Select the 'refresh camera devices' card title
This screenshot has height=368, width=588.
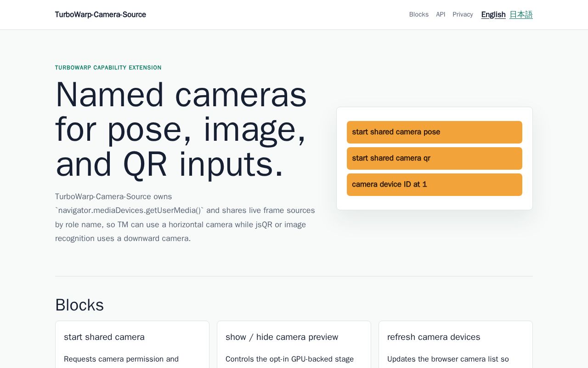[x=434, y=337]
